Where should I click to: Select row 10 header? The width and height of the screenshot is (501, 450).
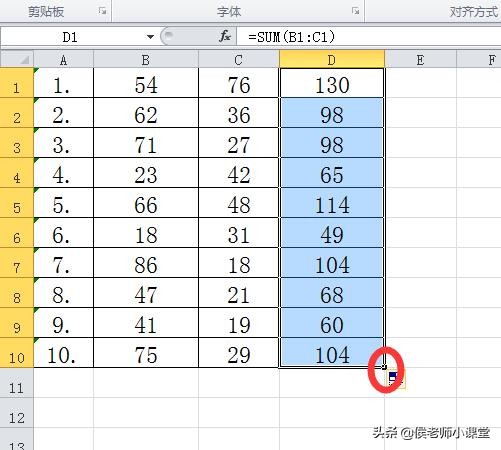17,353
